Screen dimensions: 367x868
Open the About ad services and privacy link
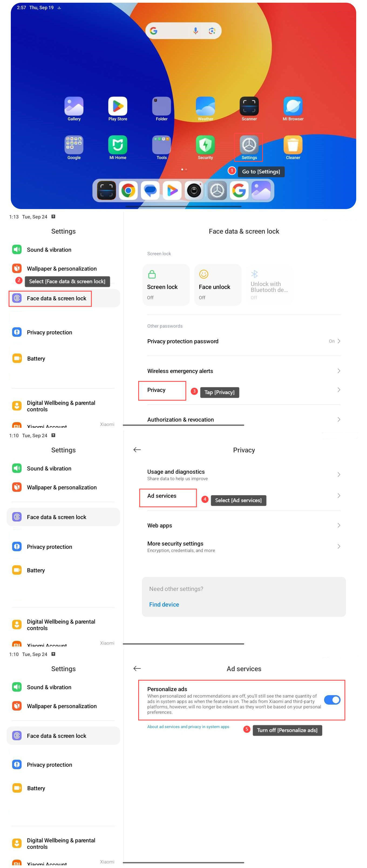188,727
